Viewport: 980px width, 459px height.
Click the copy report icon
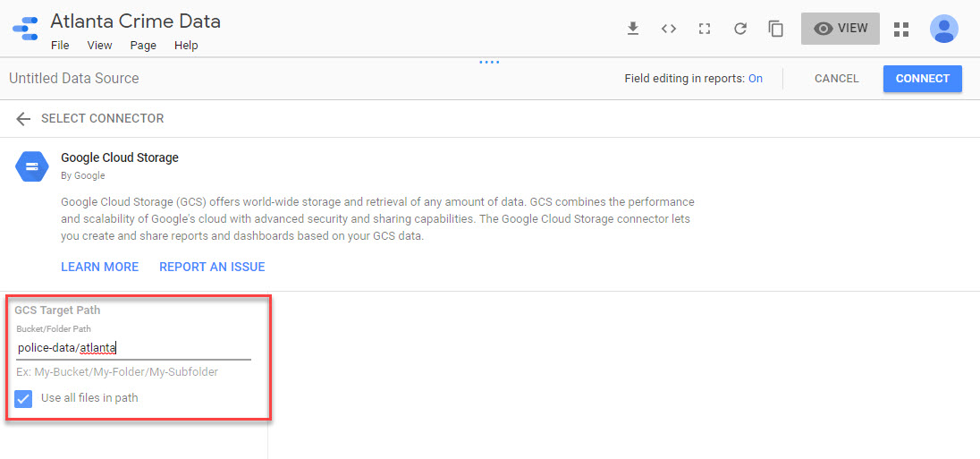pyautogui.click(x=776, y=29)
